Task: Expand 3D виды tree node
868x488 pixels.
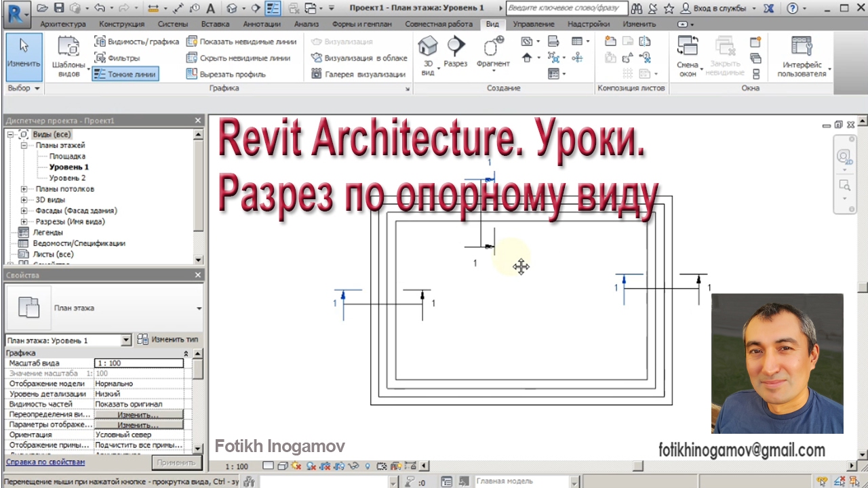Action: [24, 200]
